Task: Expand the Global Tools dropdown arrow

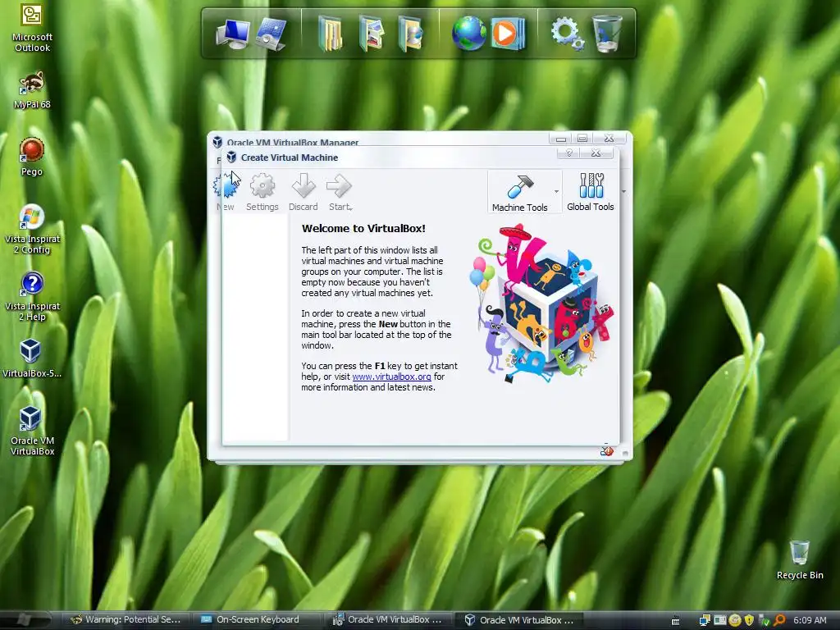Action: (623, 191)
